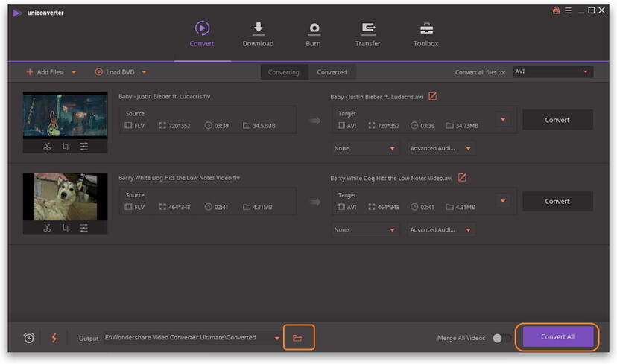617x364 pixels.
Task: Open effects settings for Baby - Justin Bieber video
Action: click(83, 147)
